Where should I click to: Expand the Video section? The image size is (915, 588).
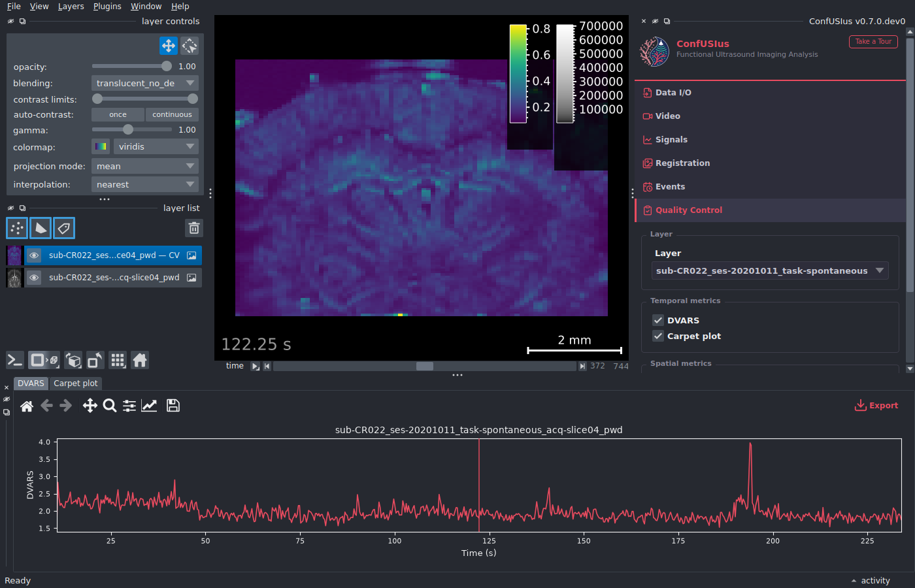click(770, 116)
